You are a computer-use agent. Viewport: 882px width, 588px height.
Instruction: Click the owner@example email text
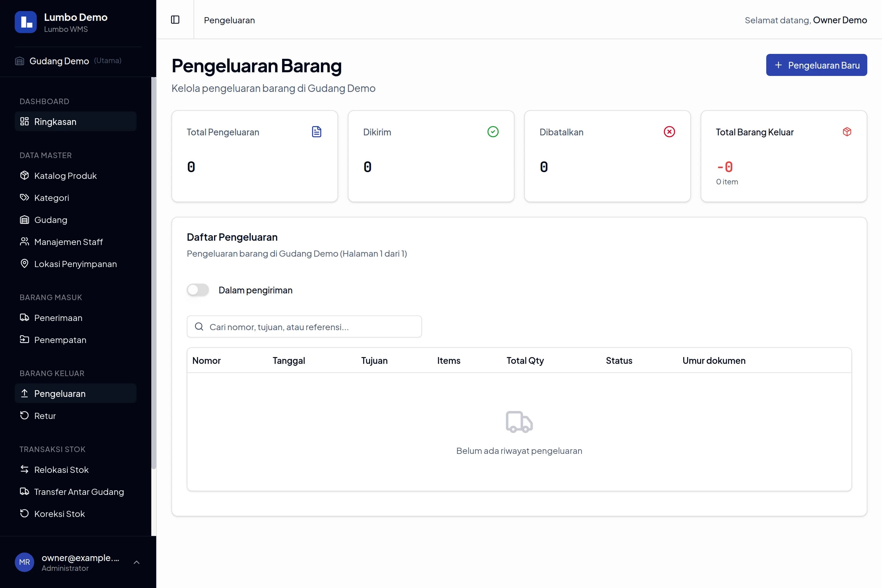click(x=80, y=558)
